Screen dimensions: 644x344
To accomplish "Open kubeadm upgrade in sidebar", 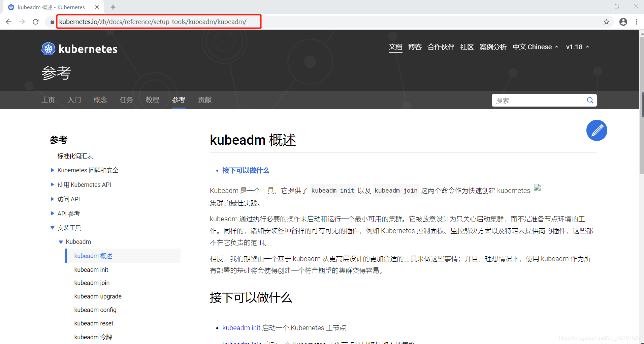I will tap(98, 296).
